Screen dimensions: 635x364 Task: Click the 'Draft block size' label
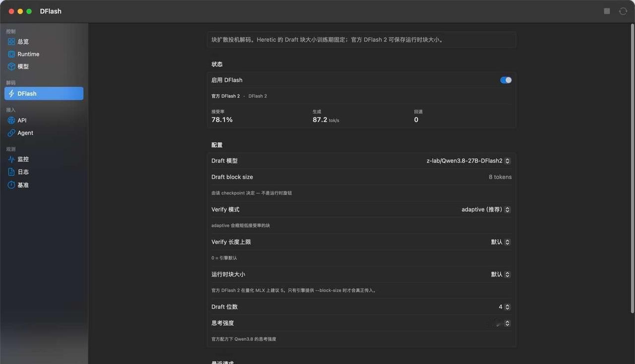point(232,177)
